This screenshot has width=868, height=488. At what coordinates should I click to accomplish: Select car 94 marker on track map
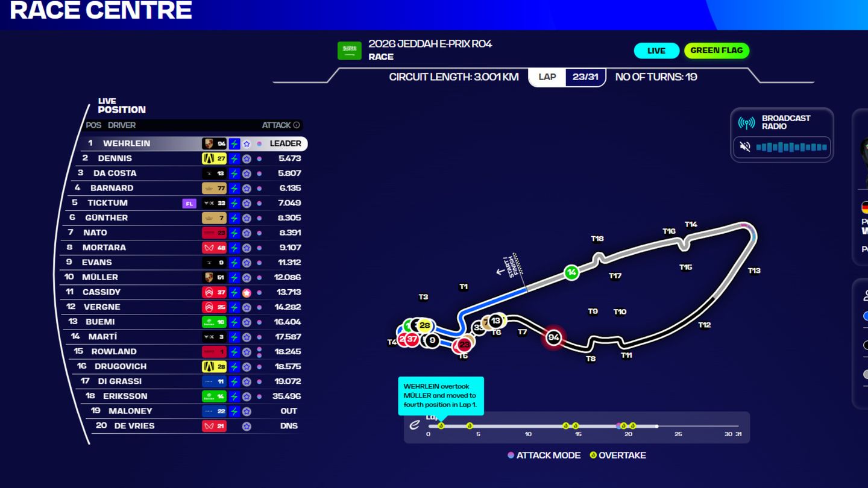[x=553, y=338]
